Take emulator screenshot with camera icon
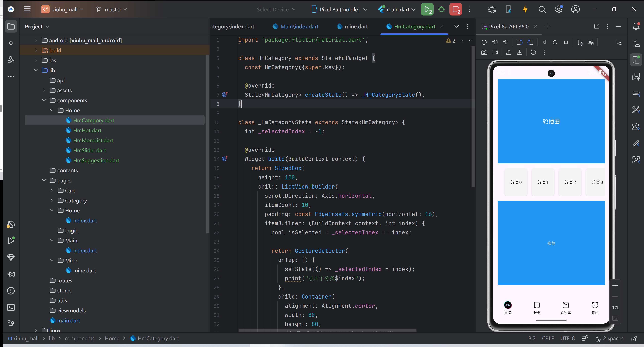 tap(484, 52)
